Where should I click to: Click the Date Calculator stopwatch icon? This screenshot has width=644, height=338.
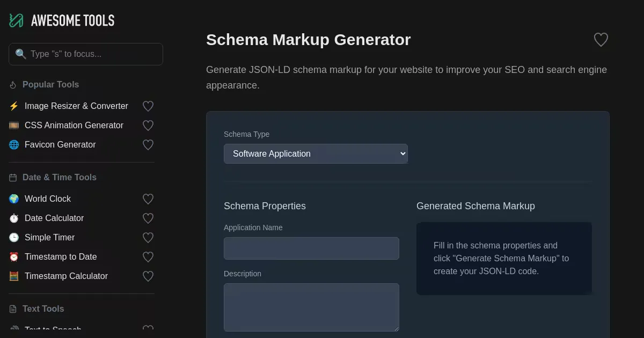coord(14,218)
